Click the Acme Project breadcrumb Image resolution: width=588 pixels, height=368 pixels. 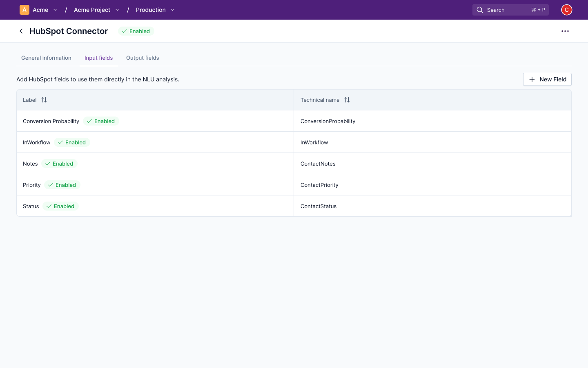click(x=92, y=10)
